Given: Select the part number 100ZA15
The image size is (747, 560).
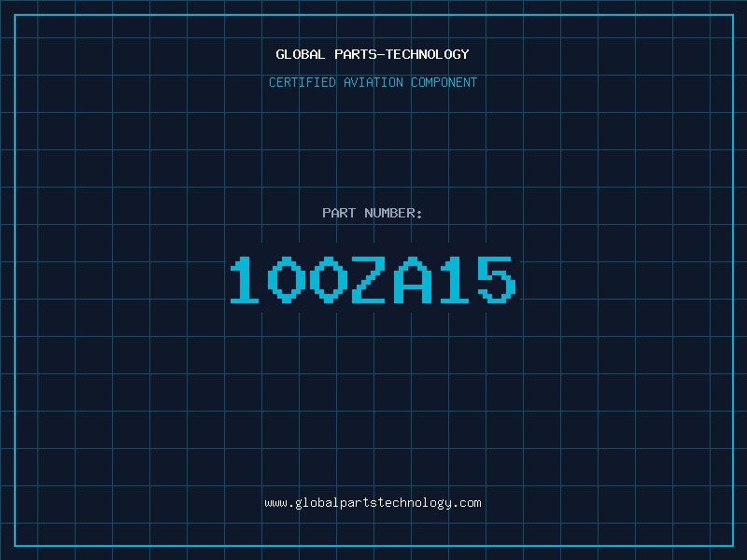Looking at the screenshot, I should (x=373, y=279).
